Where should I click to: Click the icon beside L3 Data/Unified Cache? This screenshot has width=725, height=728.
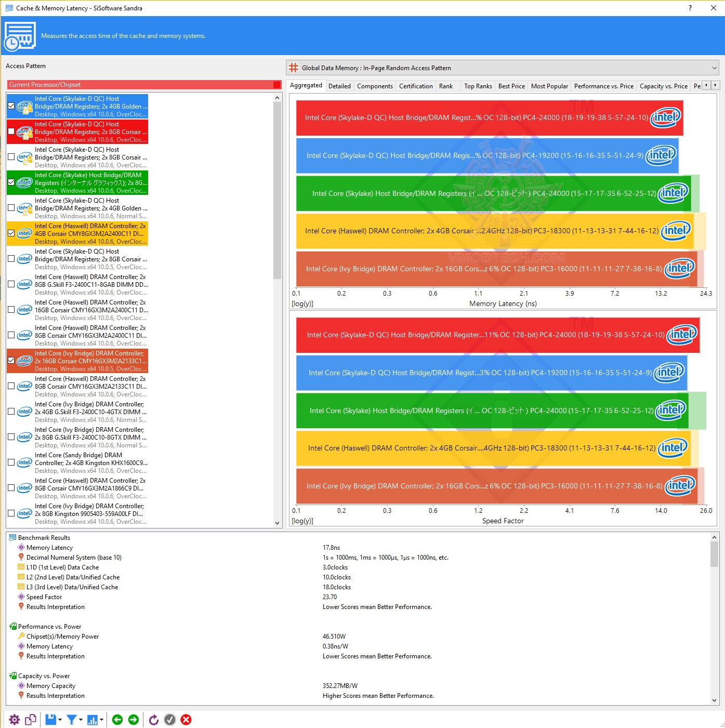(21, 587)
